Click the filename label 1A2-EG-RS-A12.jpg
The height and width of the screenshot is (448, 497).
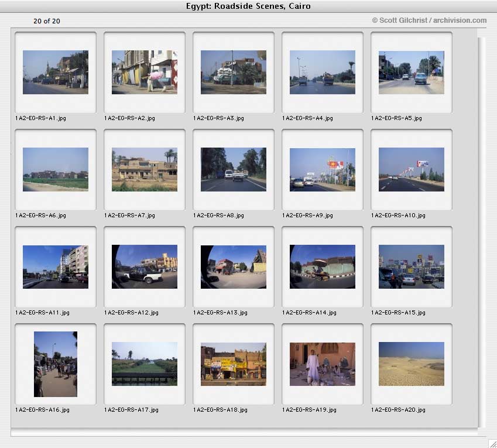tap(131, 313)
